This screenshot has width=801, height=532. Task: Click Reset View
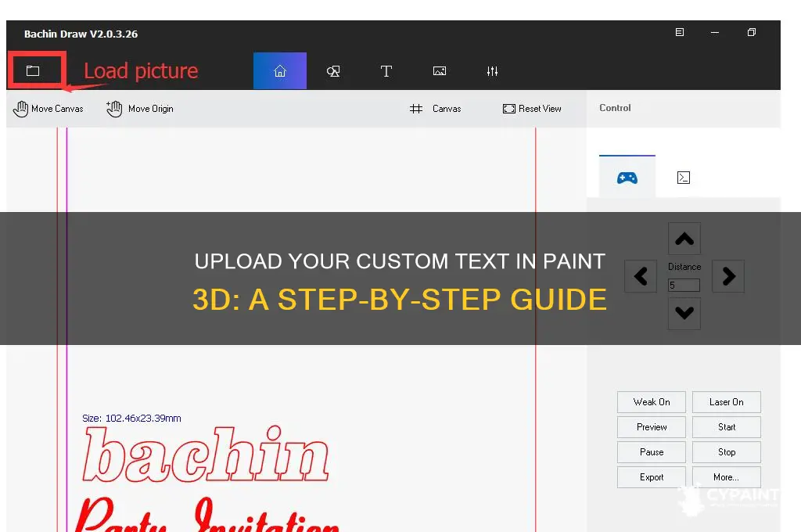(532, 109)
